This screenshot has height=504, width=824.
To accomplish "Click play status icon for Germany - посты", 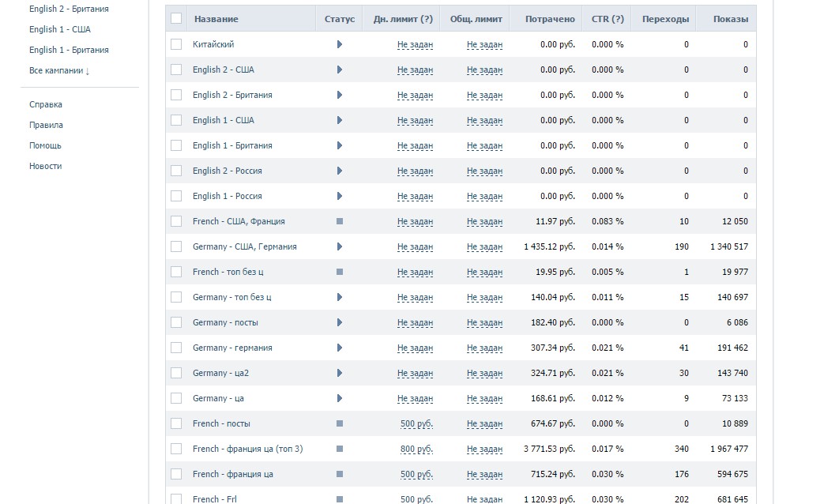I will pos(340,322).
